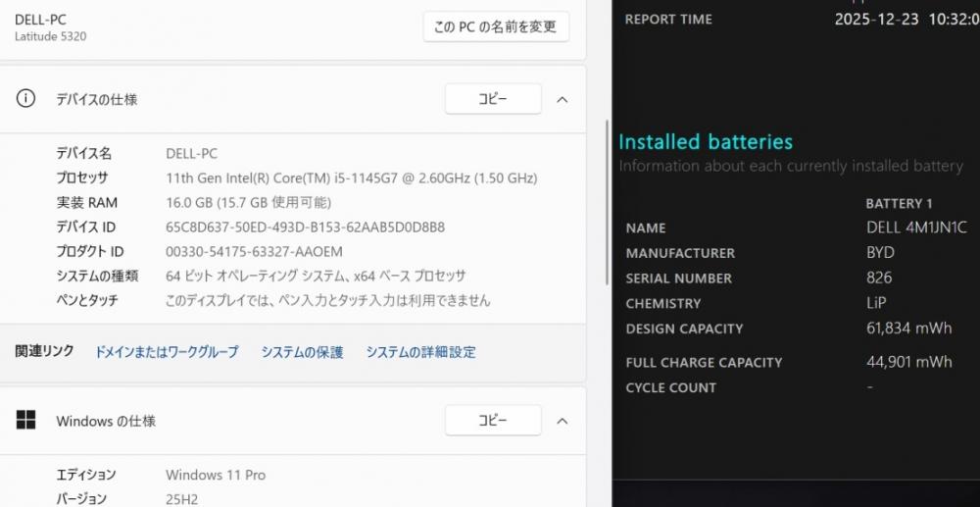
Task: Select the device name value DELL-PC
Action: coord(192,154)
